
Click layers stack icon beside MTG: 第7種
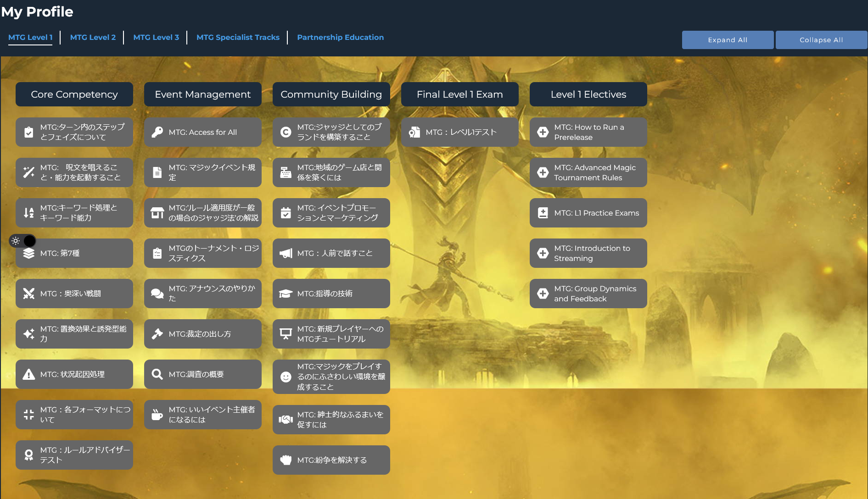28,253
